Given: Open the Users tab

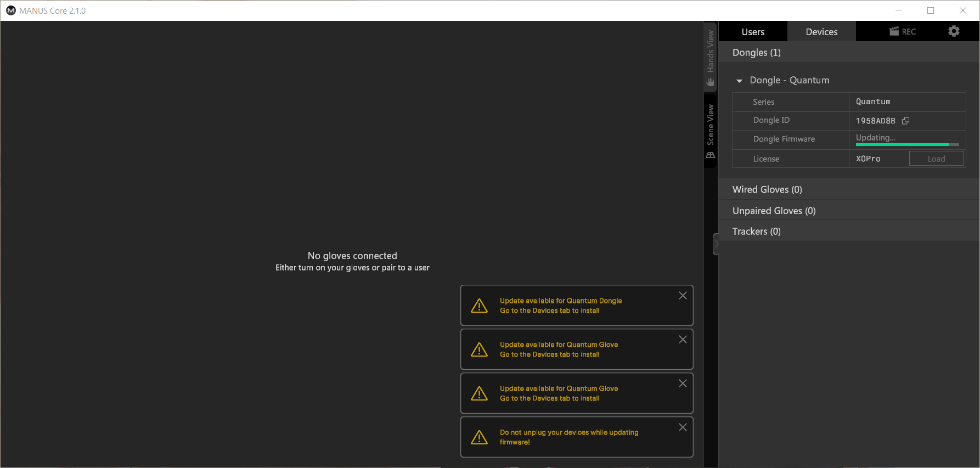Looking at the screenshot, I should 753,32.
